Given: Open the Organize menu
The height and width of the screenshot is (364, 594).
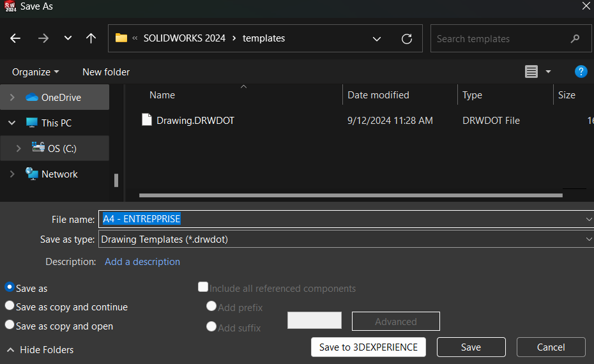Looking at the screenshot, I should tap(35, 72).
